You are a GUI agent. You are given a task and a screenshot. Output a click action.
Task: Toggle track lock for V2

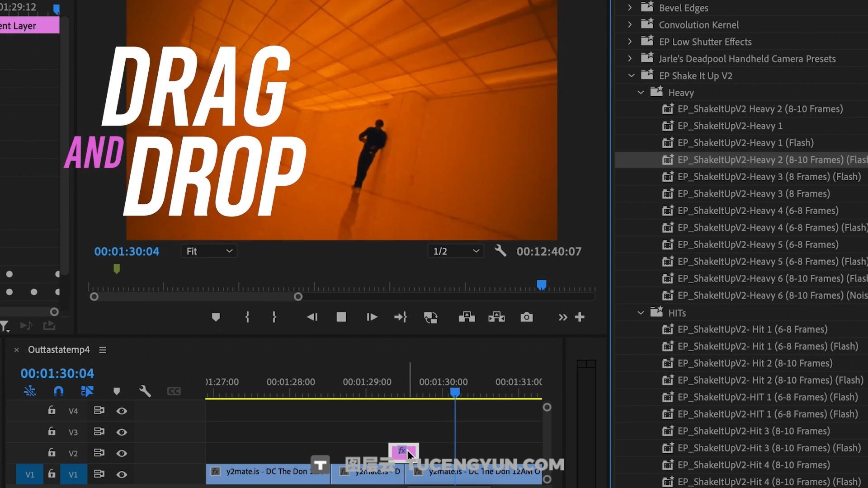click(x=52, y=453)
